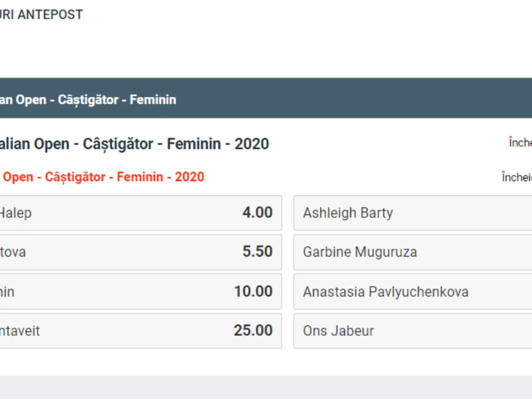The width and height of the screenshot is (532, 399).
Task: Add Ons Jabeur to the bet slip
Action: (338, 331)
